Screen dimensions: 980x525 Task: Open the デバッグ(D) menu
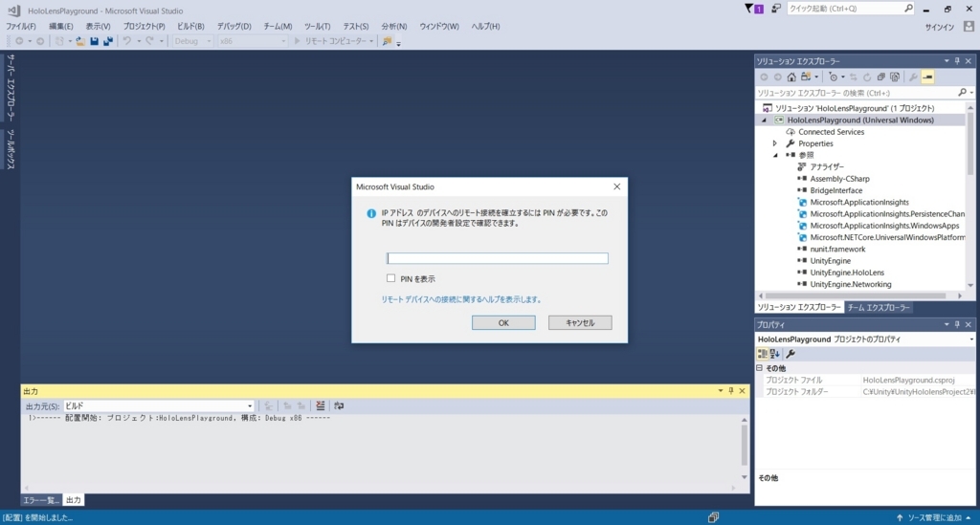click(x=234, y=26)
